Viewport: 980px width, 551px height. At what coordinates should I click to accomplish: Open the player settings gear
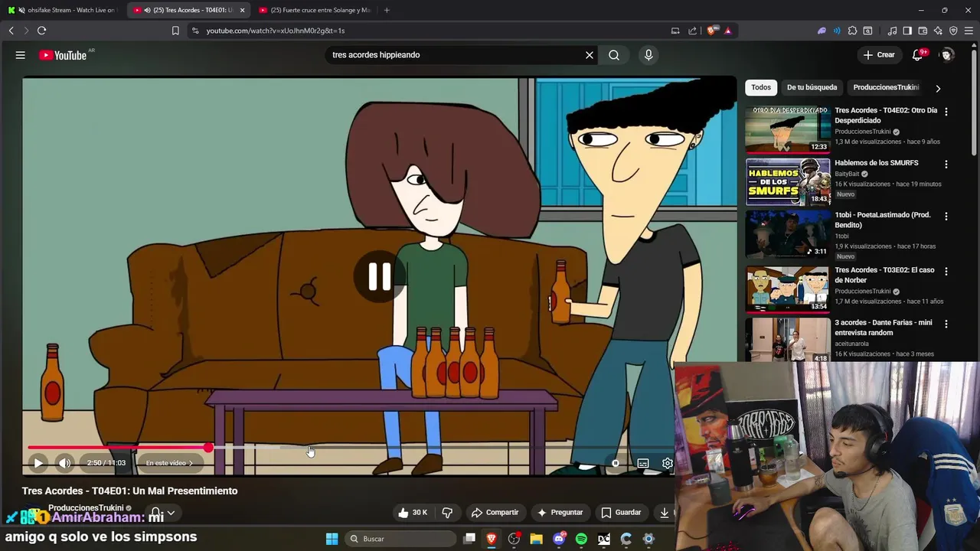click(x=667, y=463)
